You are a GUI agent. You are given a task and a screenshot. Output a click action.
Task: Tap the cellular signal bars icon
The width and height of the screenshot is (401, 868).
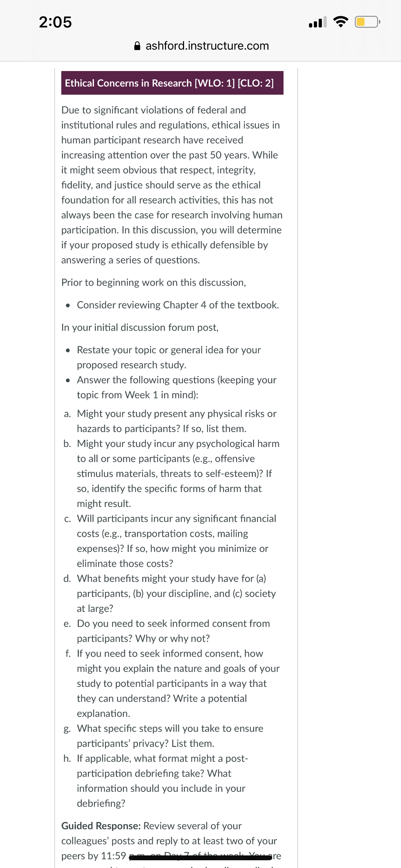318,22
